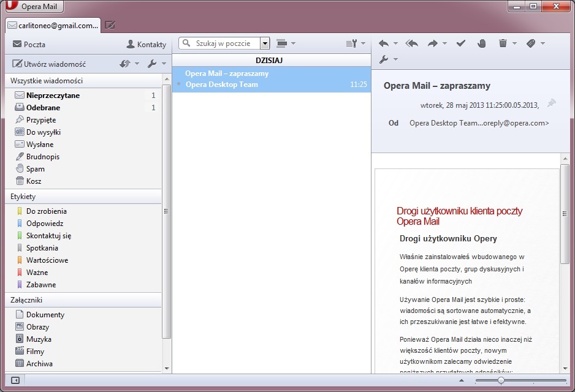This screenshot has height=392, width=575.
Task: Click the trash can delete icon
Action: (503, 43)
